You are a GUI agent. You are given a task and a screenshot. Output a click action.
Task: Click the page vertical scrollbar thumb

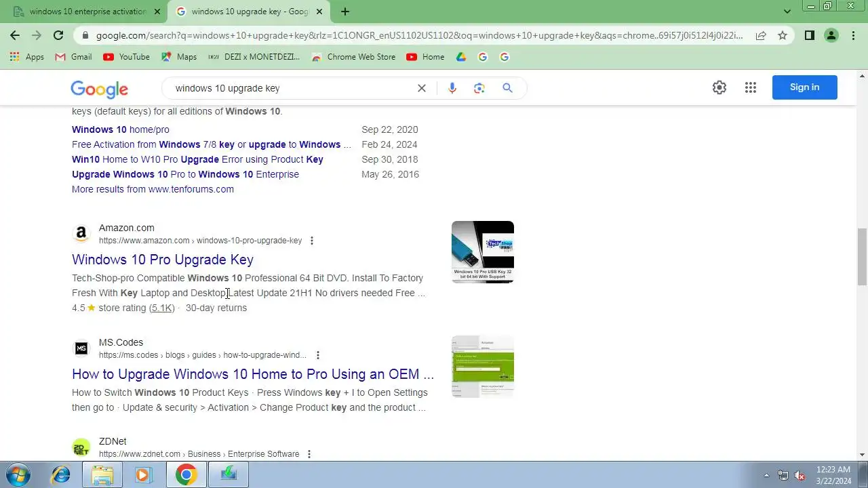[862, 257]
